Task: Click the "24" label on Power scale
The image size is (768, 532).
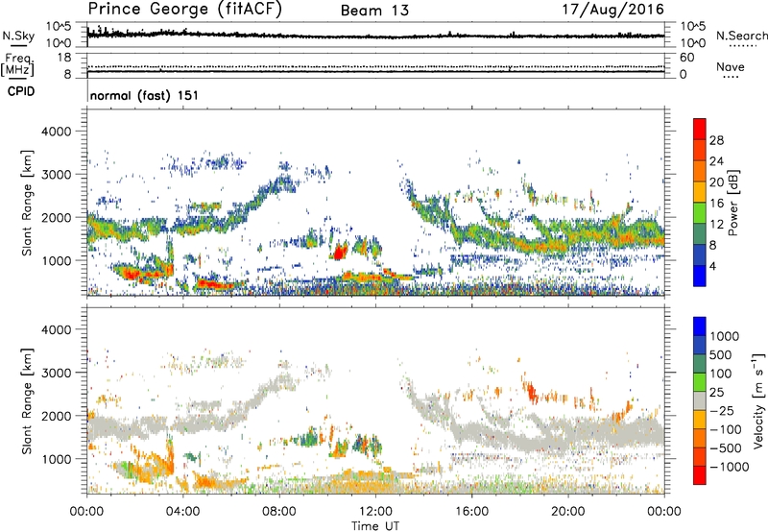Action: pyautogui.click(x=716, y=161)
